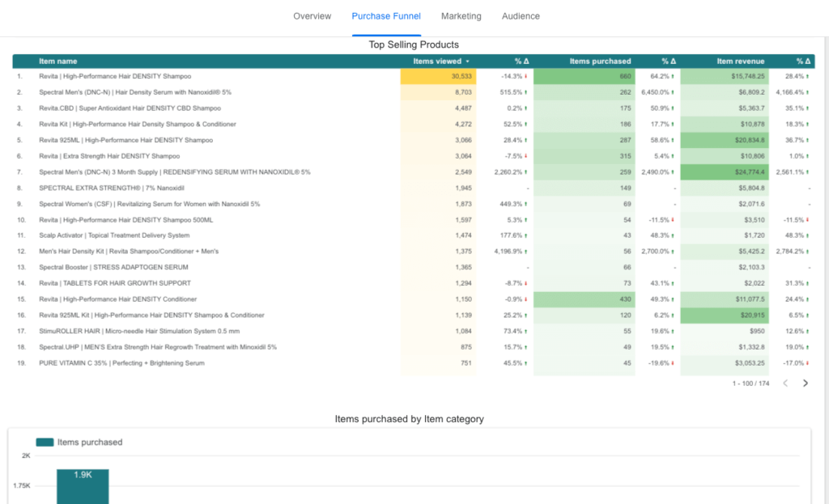Image resolution: width=829 pixels, height=504 pixels.
Task: Click the Items purchased legend swatch
Action: pyautogui.click(x=45, y=443)
